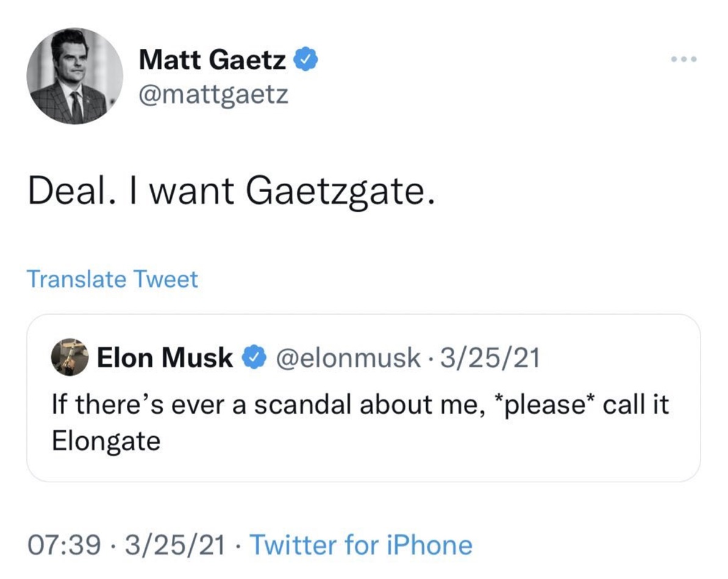
Task: Click Elon Musk's verified badge
Action: click(x=253, y=358)
